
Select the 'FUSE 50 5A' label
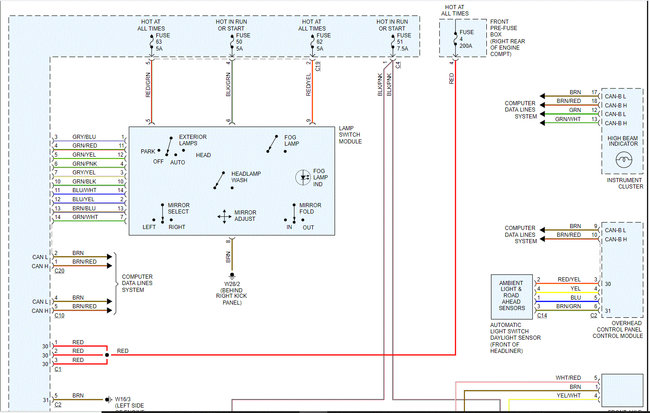[243, 42]
